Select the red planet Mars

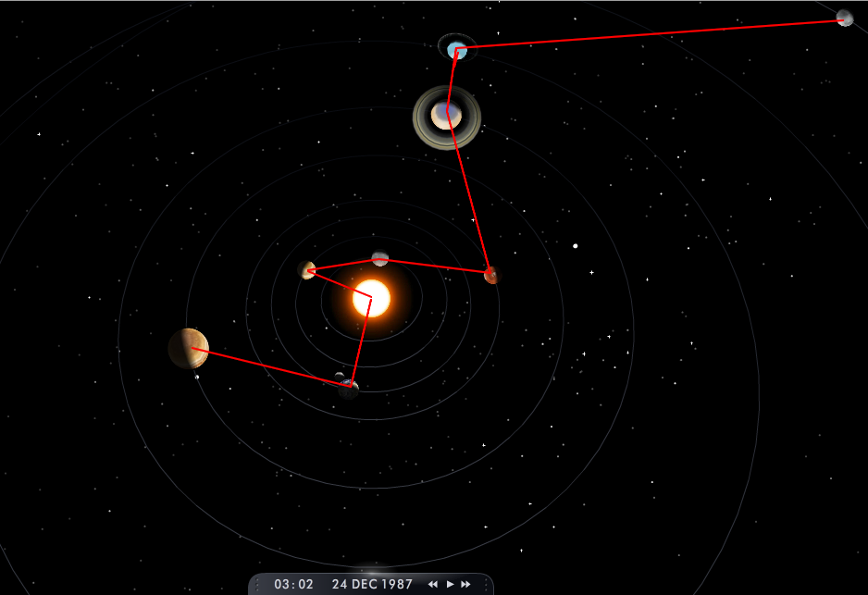(x=490, y=274)
